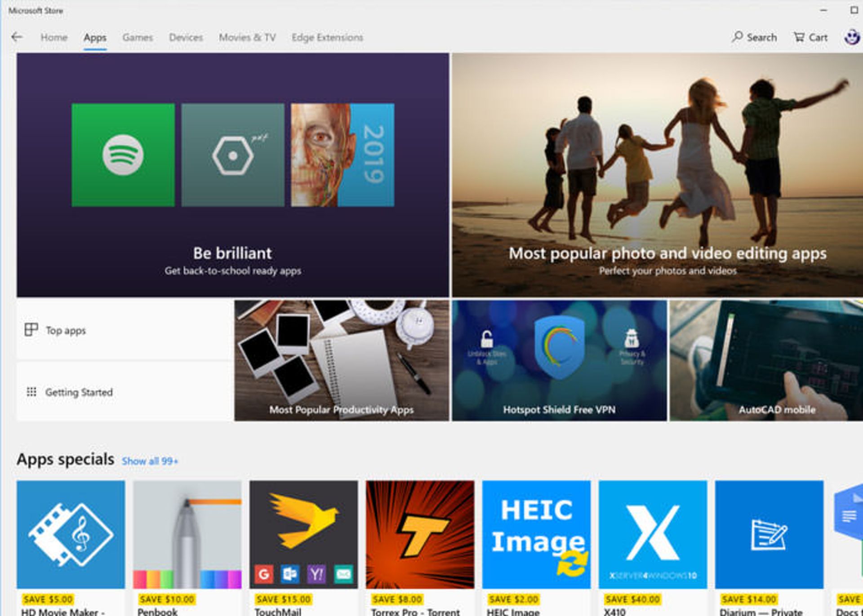Open the TouchMail app icon
The image size is (863, 616).
[x=304, y=535]
